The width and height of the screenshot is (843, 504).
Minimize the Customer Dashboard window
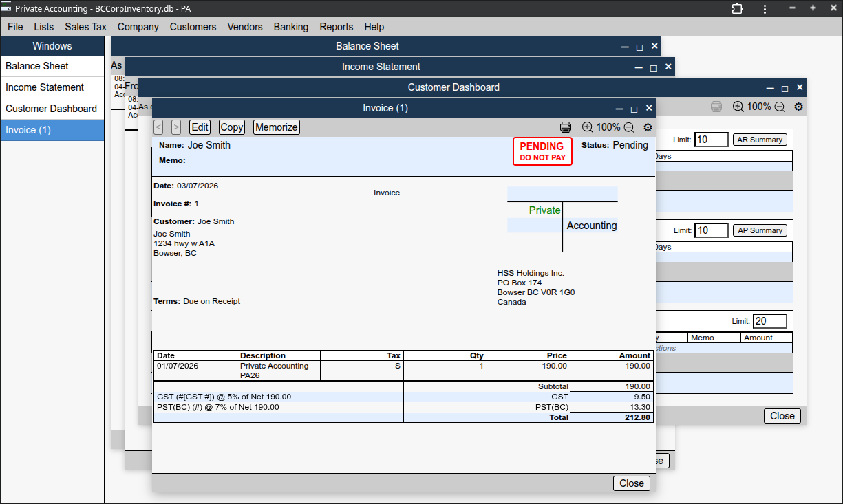pos(771,88)
